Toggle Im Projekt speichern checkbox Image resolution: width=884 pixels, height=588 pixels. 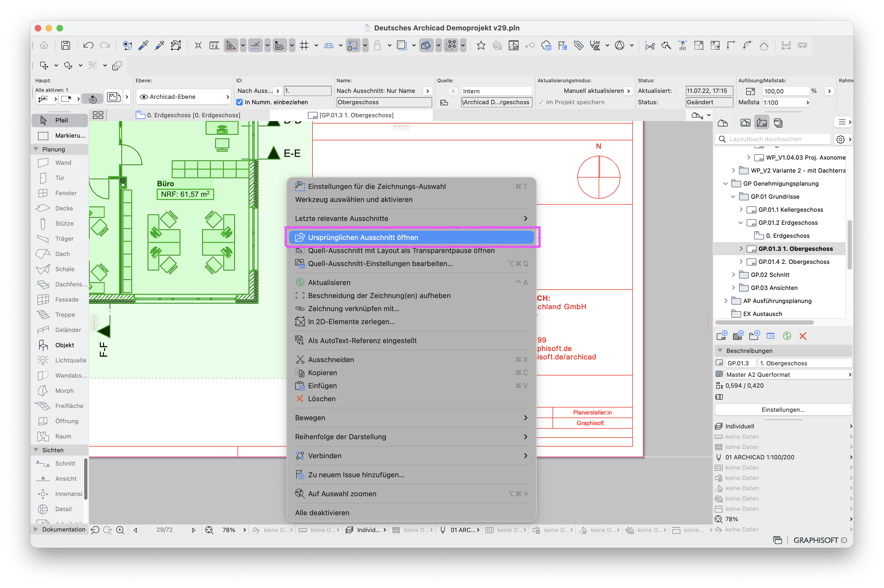[x=541, y=102]
